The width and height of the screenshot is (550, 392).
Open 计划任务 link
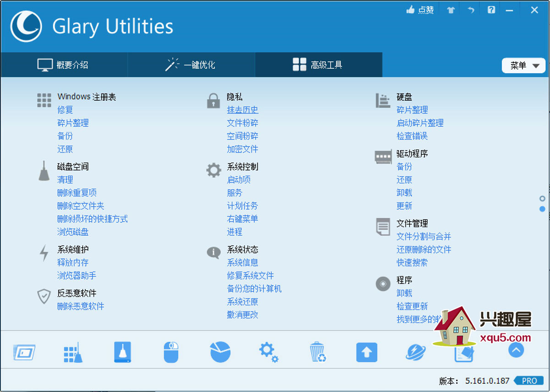[242, 206]
